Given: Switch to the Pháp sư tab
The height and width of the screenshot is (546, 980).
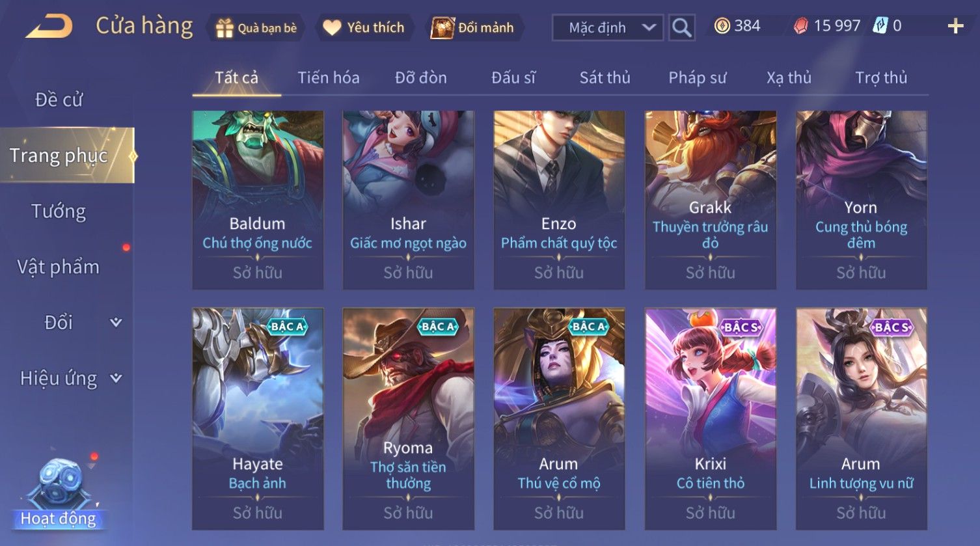Looking at the screenshot, I should [697, 77].
